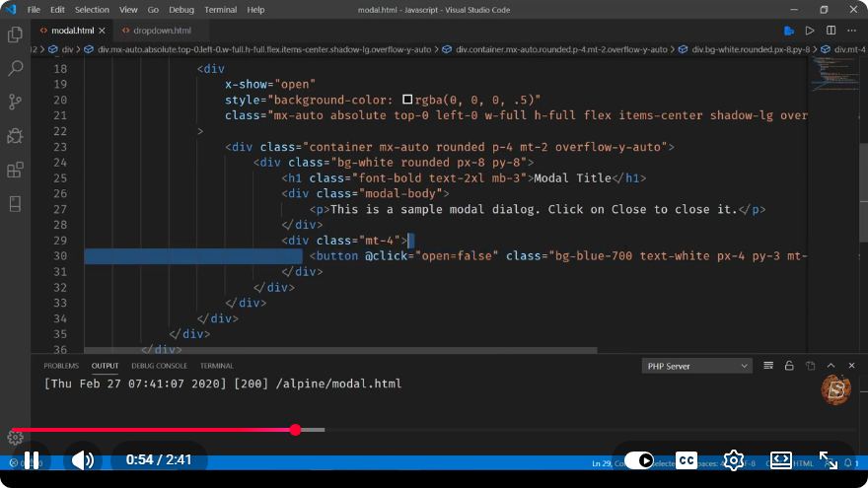Screen dimensions: 868x488
Task: Open the Terminal menu in menu bar
Action: coord(220,10)
